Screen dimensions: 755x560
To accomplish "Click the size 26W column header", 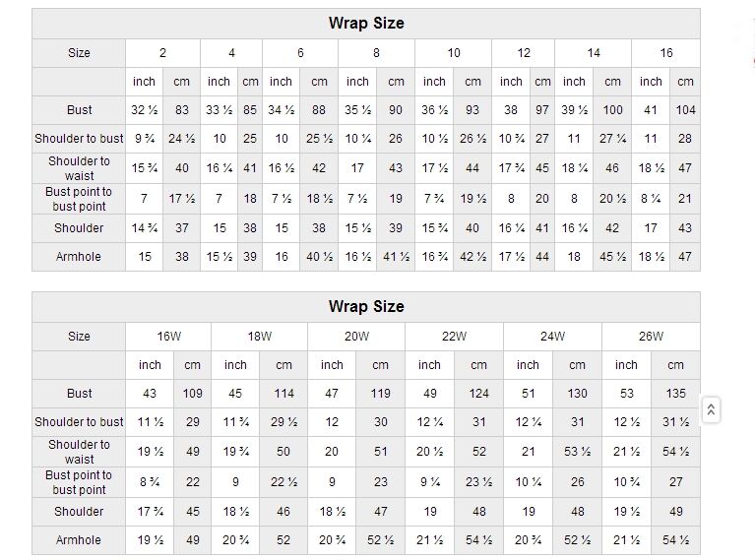I will 651,336.
